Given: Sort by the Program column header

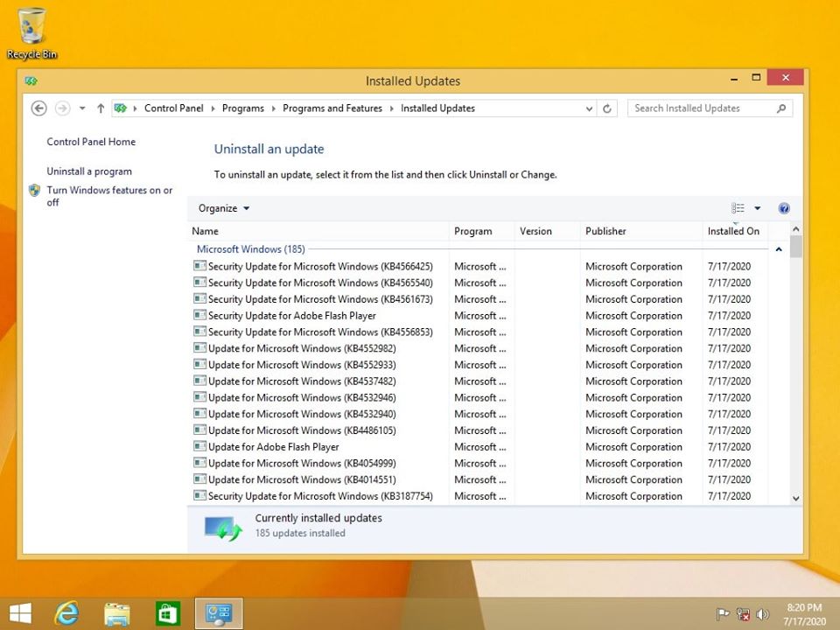Looking at the screenshot, I should (x=481, y=231).
